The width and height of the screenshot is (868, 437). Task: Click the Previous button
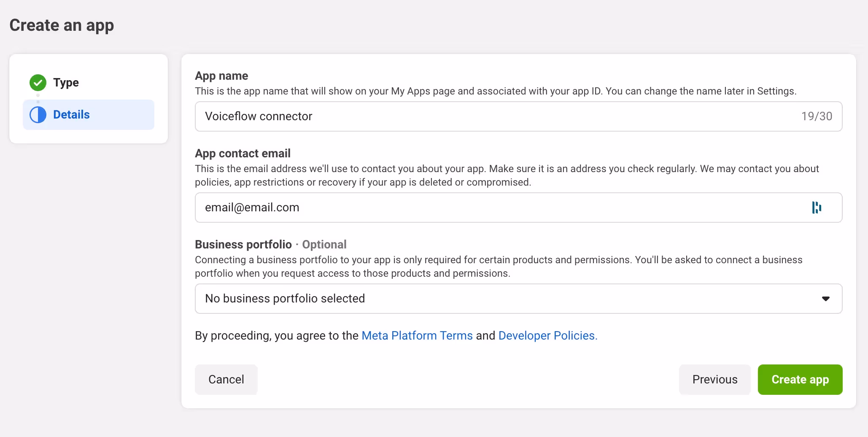(714, 380)
